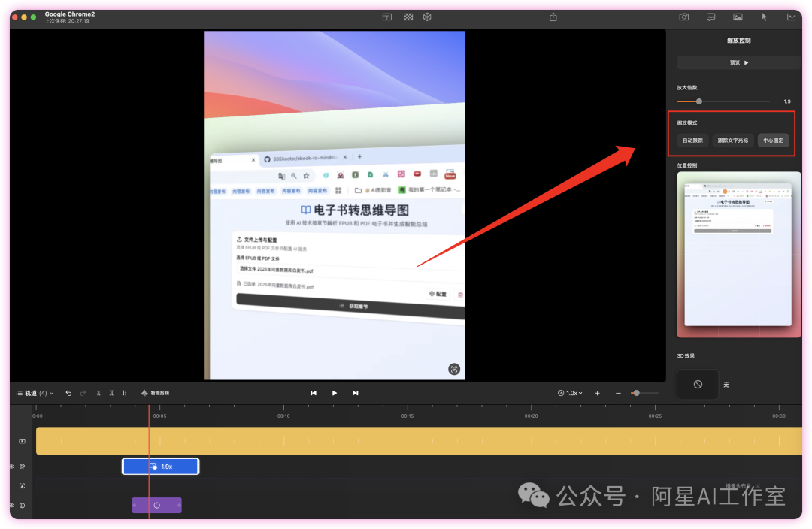Open the 1.0x playback speed dropdown
This screenshot has width=812, height=529.
click(x=571, y=393)
